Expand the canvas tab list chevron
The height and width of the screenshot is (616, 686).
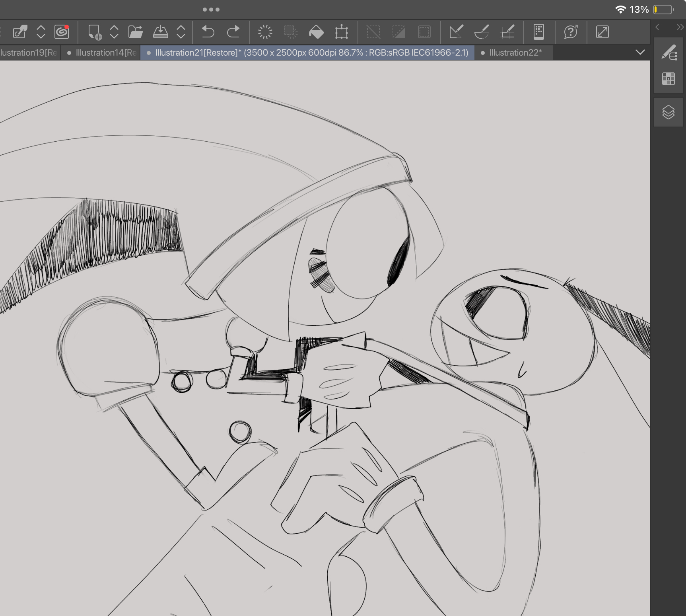(x=640, y=52)
